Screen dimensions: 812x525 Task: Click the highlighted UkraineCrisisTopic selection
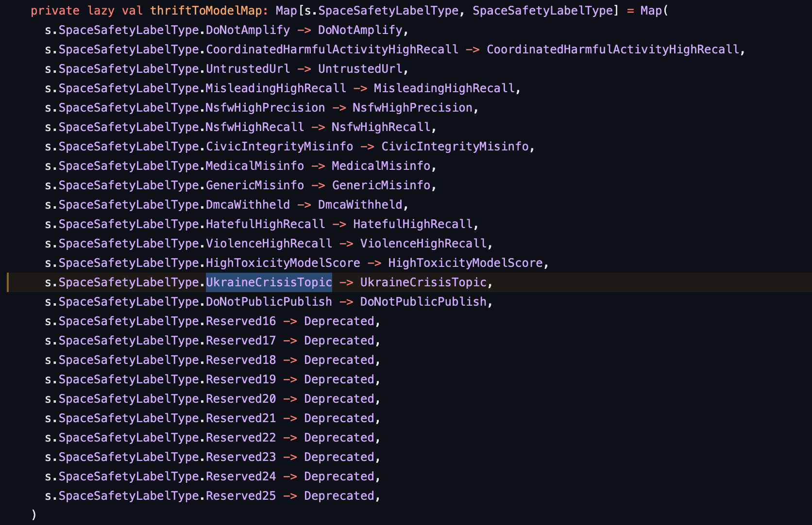tap(269, 282)
